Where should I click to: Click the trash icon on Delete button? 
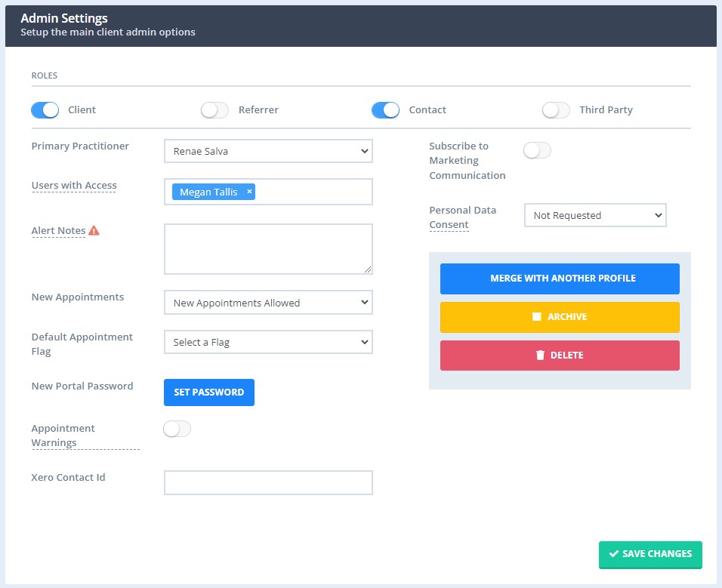[x=540, y=356]
